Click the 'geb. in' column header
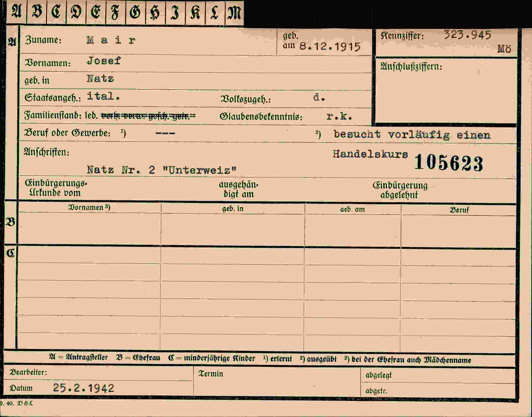532x417 pixels. pyautogui.click(x=233, y=209)
